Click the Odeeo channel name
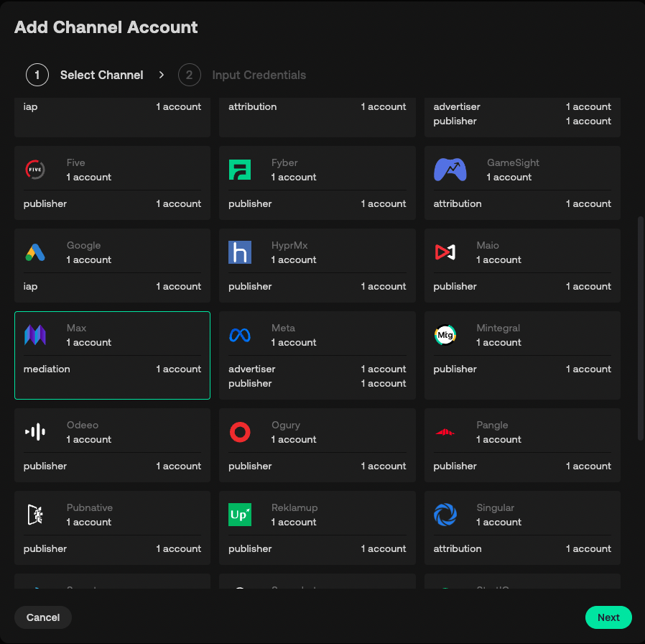Viewport: 645px width, 644px height. click(83, 425)
